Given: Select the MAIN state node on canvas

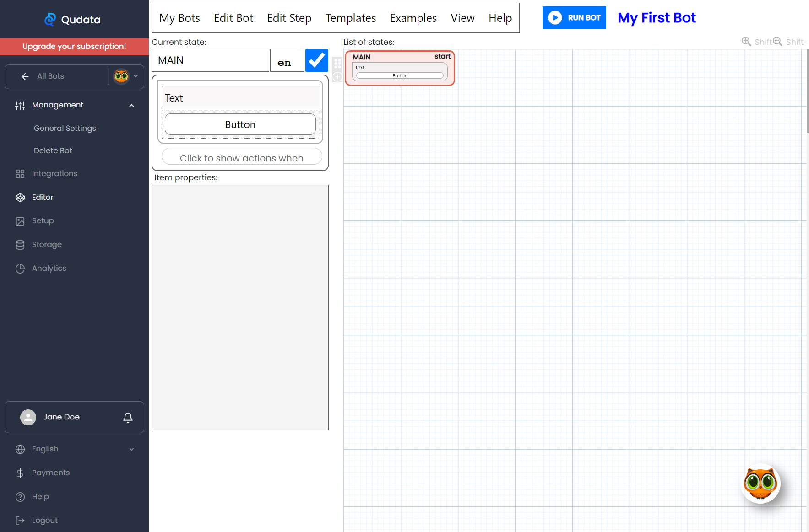Looking at the screenshot, I should pyautogui.click(x=399, y=57).
